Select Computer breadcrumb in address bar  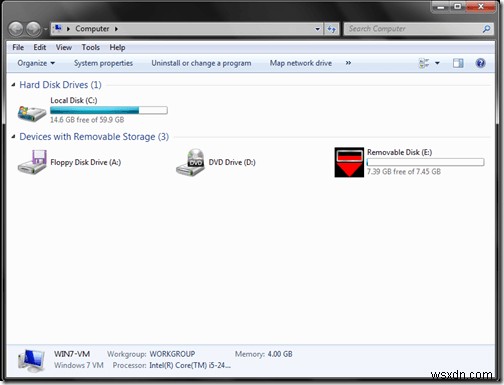pos(92,29)
